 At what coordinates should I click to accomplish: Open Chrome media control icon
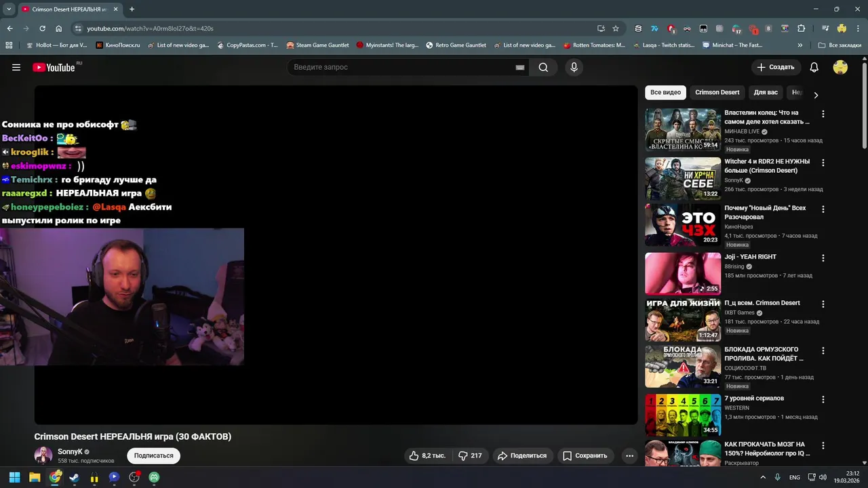(x=825, y=28)
